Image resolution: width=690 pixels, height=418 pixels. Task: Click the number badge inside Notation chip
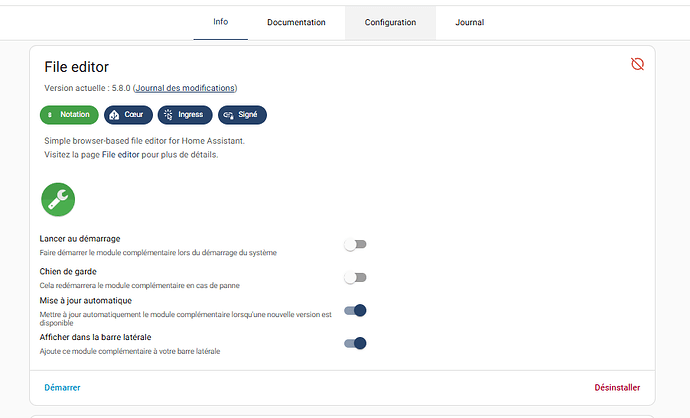tap(50, 115)
